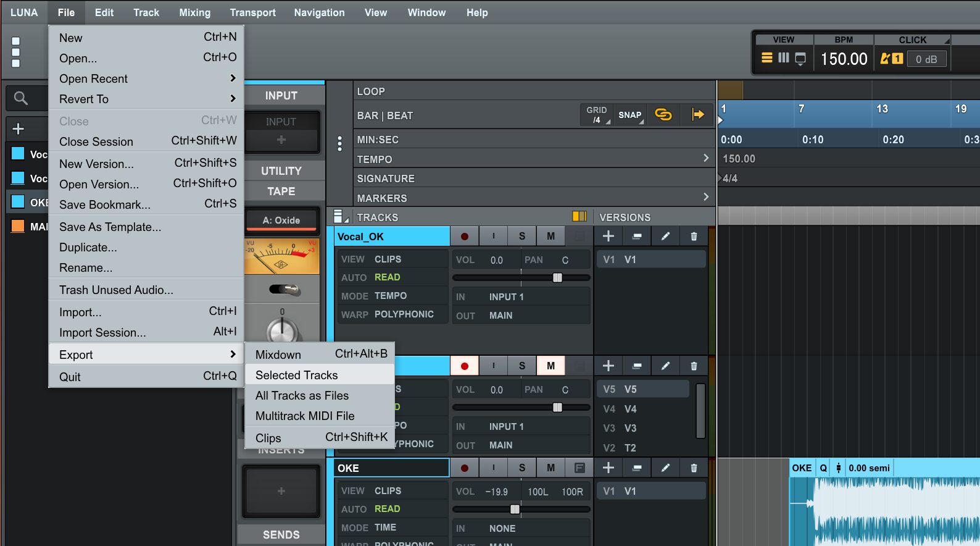Edit version pencil icon on Vocal_OK track
The height and width of the screenshot is (546, 980).
point(665,236)
